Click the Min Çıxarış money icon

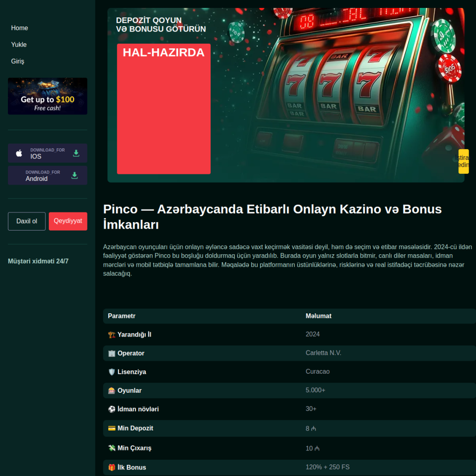click(x=112, y=448)
